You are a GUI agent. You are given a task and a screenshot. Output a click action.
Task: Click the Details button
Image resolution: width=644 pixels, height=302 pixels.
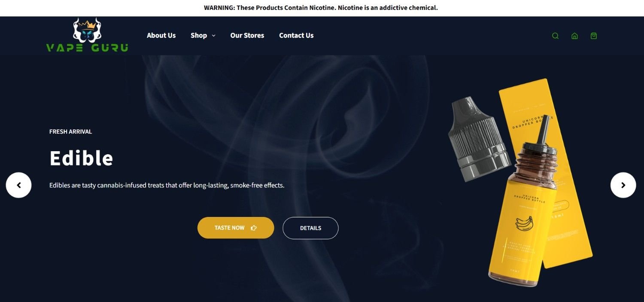310,228
